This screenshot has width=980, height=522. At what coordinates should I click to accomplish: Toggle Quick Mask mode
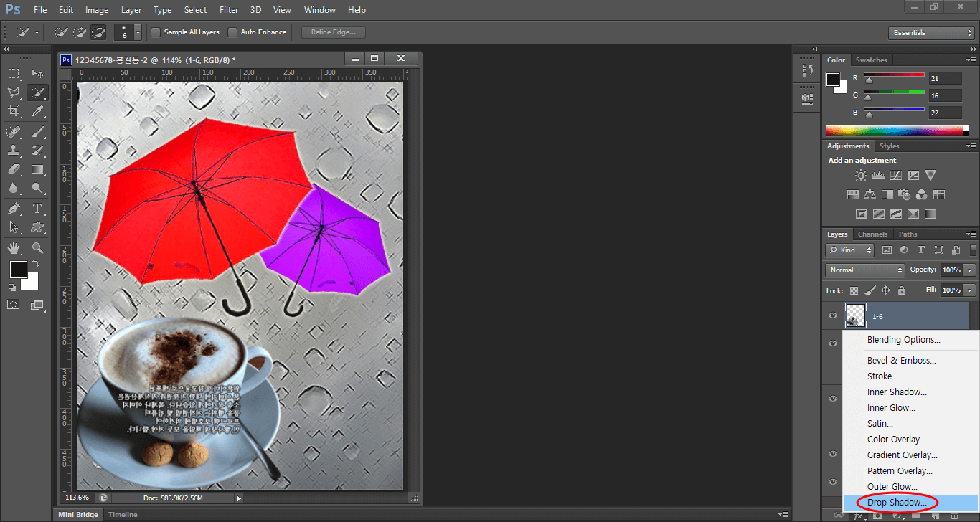click(14, 305)
